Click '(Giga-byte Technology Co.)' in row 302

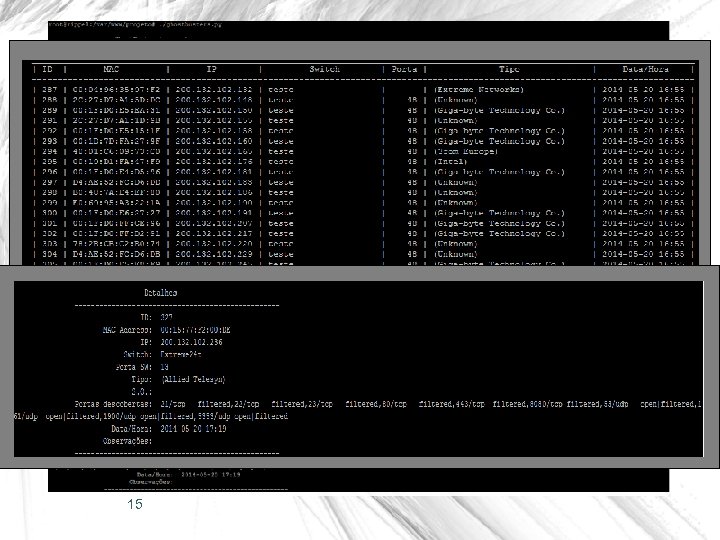(500, 233)
